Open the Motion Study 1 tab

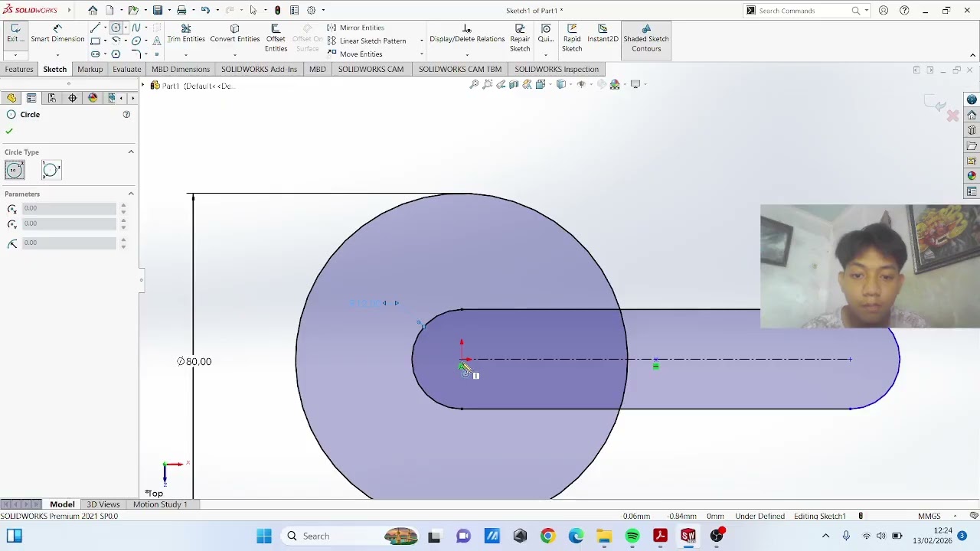pos(160,504)
